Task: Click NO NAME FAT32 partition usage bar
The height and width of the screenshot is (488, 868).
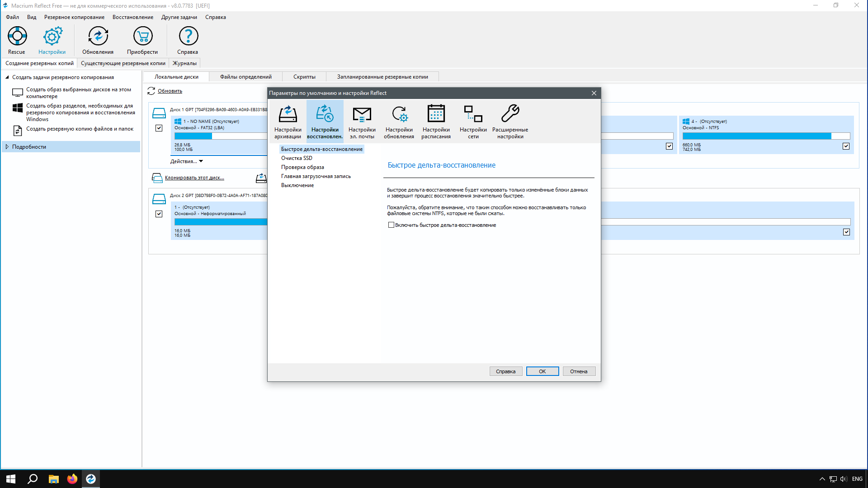Action: [221, 136]
